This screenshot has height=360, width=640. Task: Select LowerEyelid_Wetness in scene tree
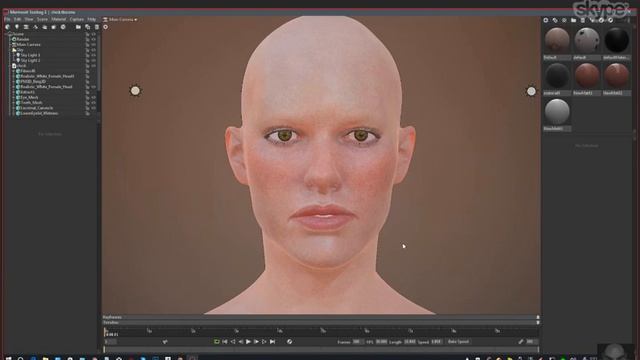click(x=39, y=113)
